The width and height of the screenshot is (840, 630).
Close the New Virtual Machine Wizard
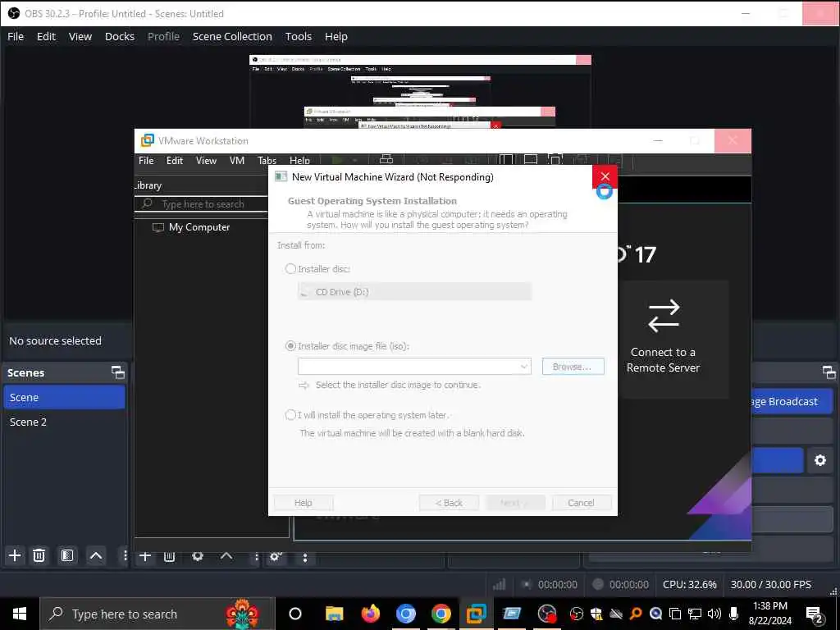pos(605,176)
